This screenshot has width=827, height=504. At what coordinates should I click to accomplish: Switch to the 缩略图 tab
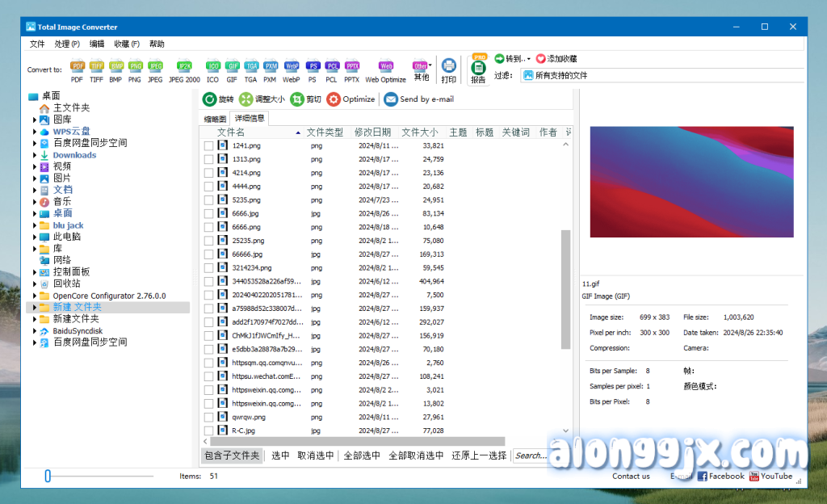point(215,119)
